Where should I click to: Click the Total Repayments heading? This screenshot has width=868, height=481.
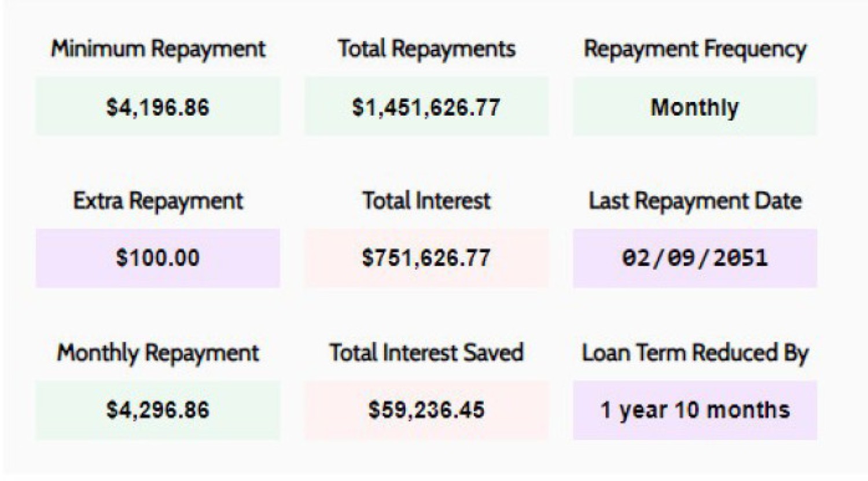point(426,49)
